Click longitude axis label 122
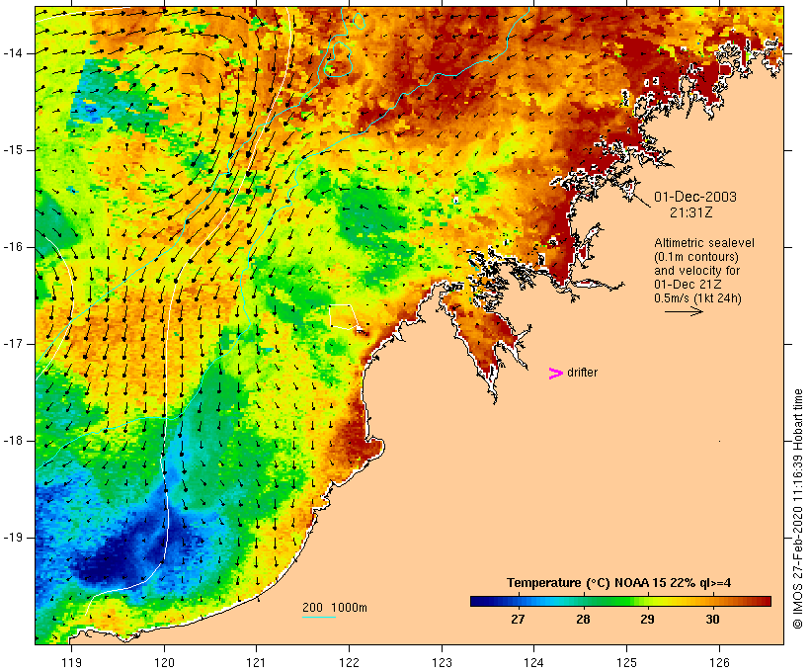Viewport: 810px width, 672px height. (x=350, y=662)
